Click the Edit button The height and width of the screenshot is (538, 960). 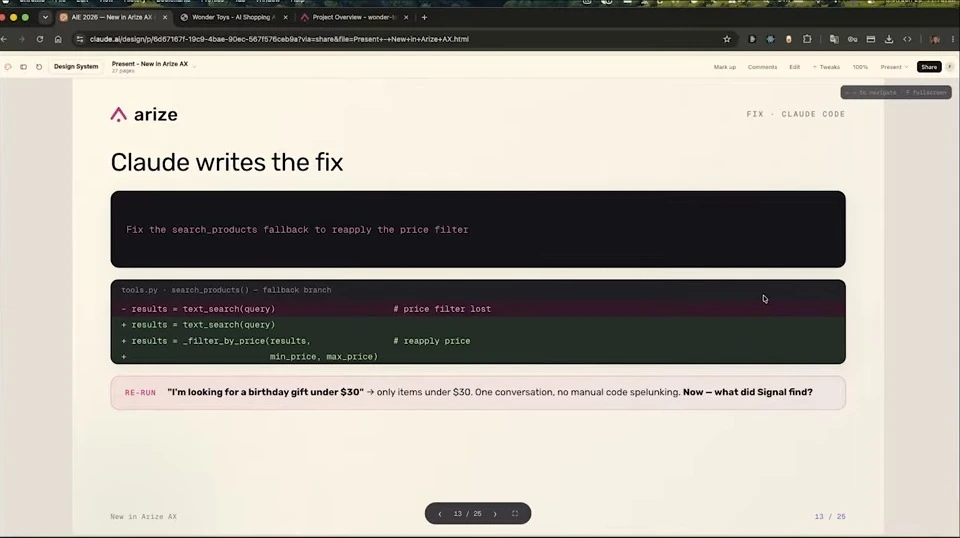click(x=795, y=67)
